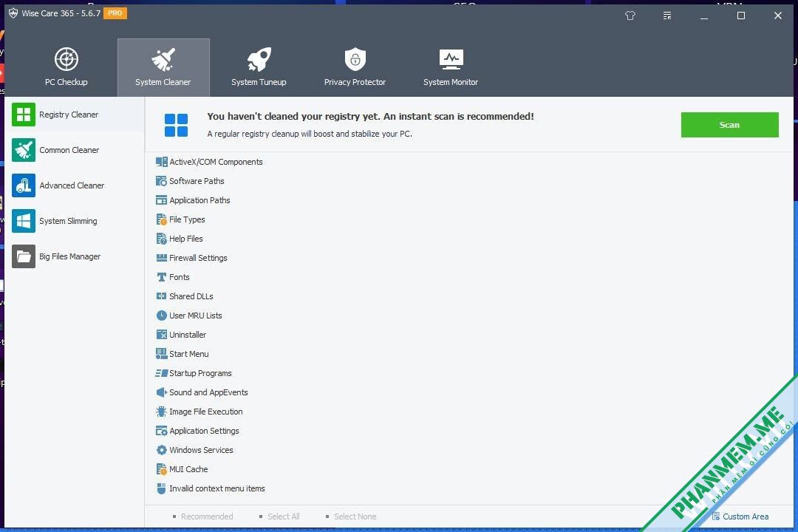Select the 'Common Cleaner' sidebar label
798x532 pixels.
(69, 150)
